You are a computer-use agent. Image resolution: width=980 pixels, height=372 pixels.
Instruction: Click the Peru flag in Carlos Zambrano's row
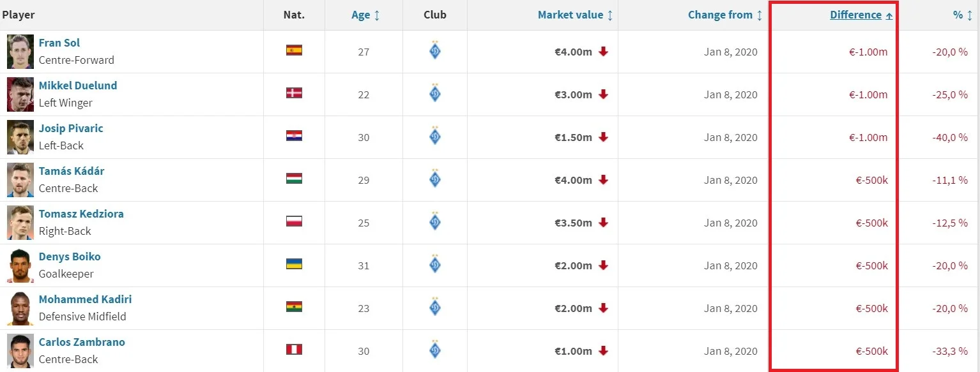click(x=294, y=350)
